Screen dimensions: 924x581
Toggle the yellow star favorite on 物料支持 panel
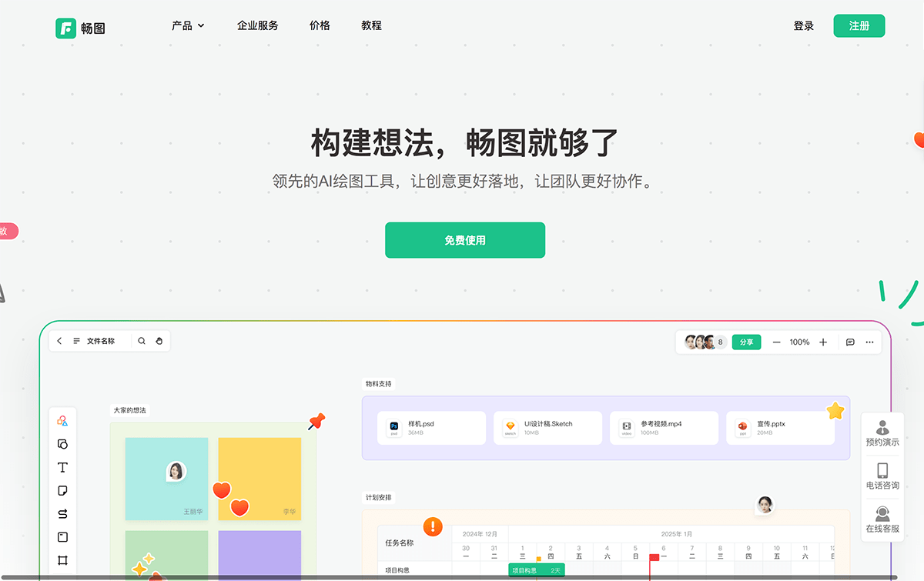tap(835, 410)
